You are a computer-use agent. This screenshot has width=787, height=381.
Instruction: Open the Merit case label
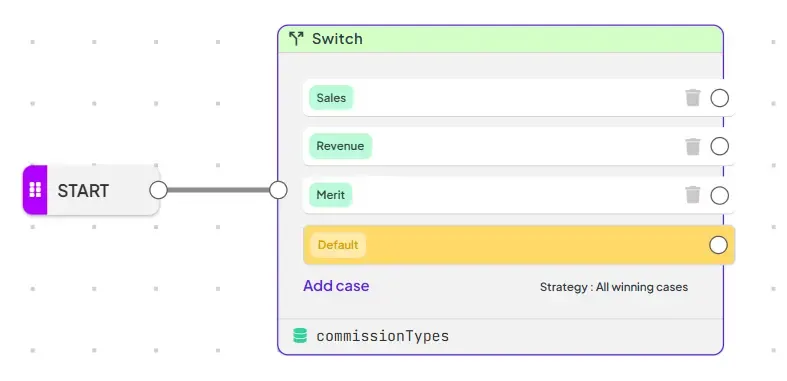(x=331, y=195)
